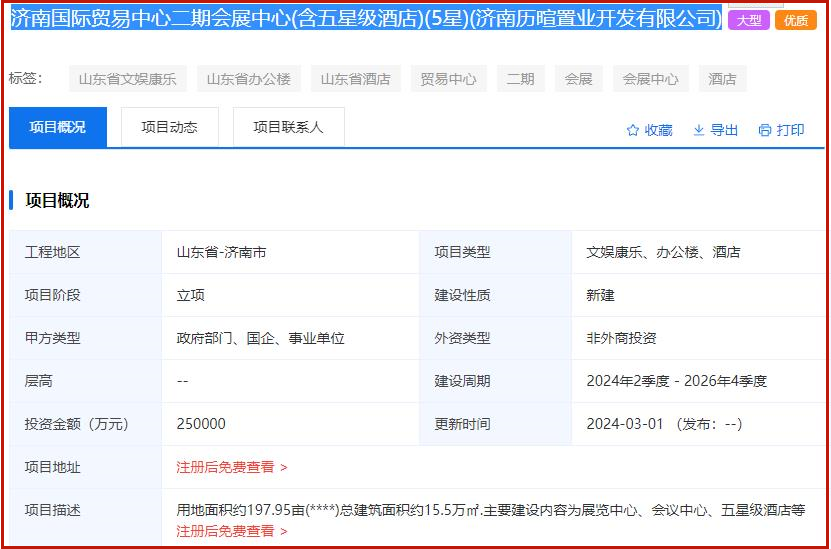Open the 项目概况 tab

pyautogui.click(x=58, y=127)
